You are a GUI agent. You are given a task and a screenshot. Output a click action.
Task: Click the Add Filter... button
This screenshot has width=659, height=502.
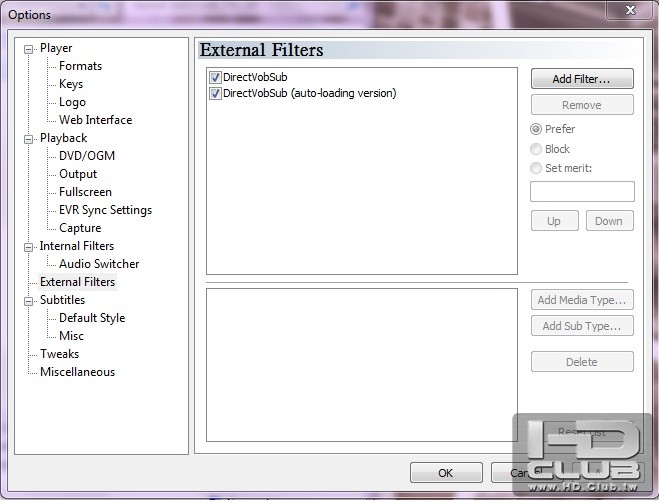point(582,79)
